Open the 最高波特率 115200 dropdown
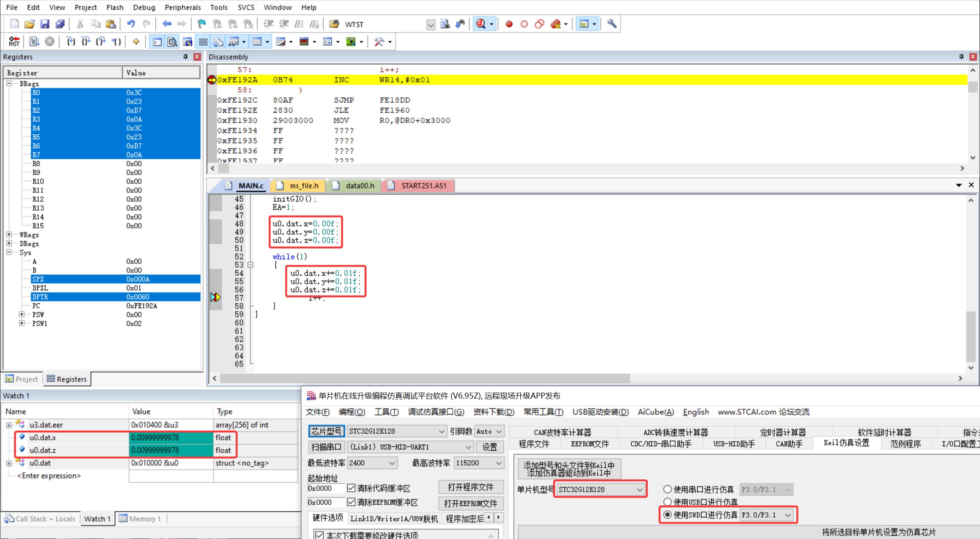The width and height of the screenshot is (980, 539). pyautogui.click(x=478, y=463)
